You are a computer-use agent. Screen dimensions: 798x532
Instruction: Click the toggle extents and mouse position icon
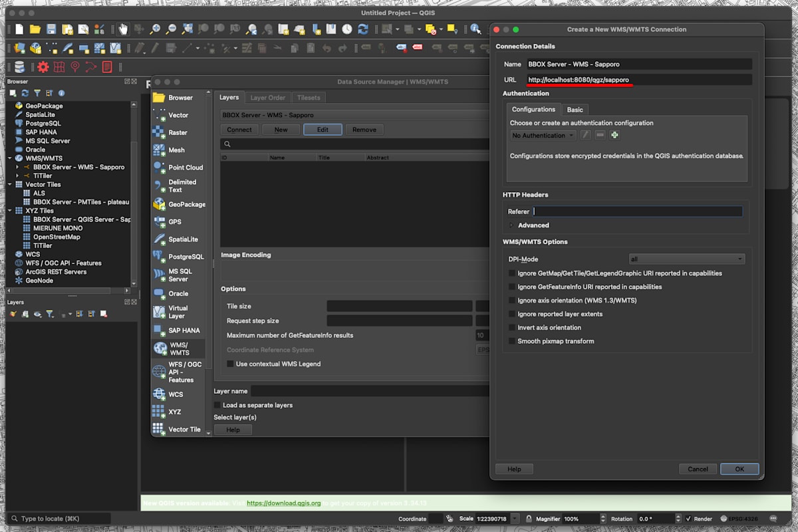pos(450,519)
